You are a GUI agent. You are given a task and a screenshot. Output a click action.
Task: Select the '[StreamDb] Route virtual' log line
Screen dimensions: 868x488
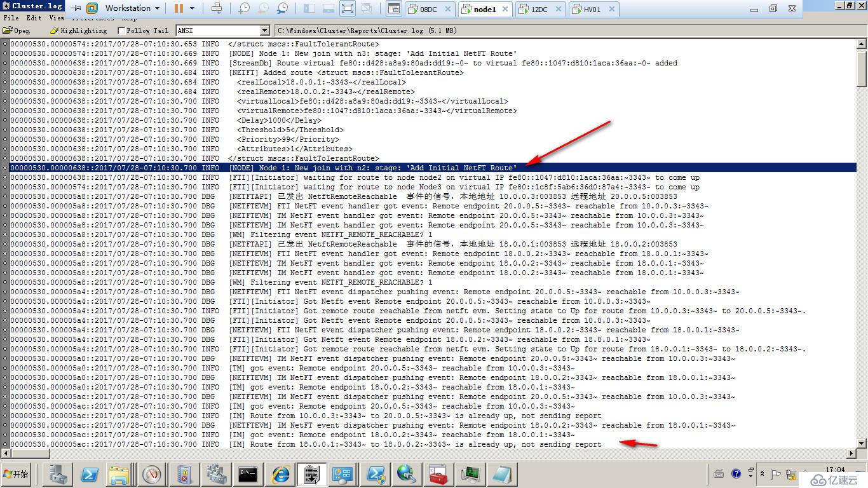[x=432, y=63]
